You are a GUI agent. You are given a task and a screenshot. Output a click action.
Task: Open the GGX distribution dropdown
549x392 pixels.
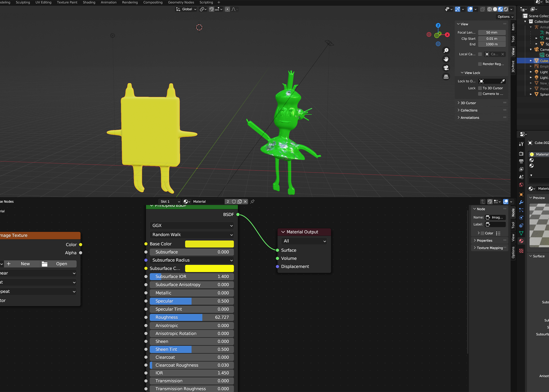192,226
